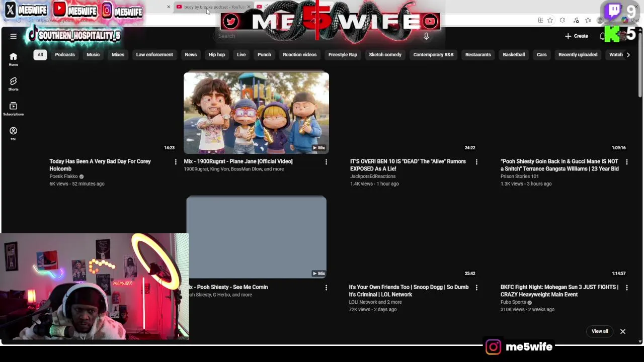Open IT'S OVER! BEN 10 IS DEAD title

pos(408,165)
